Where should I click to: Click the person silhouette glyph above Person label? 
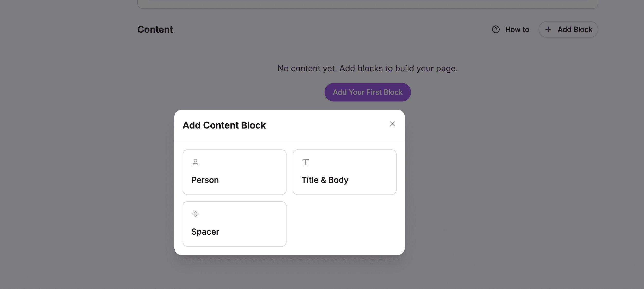(196, 162)
